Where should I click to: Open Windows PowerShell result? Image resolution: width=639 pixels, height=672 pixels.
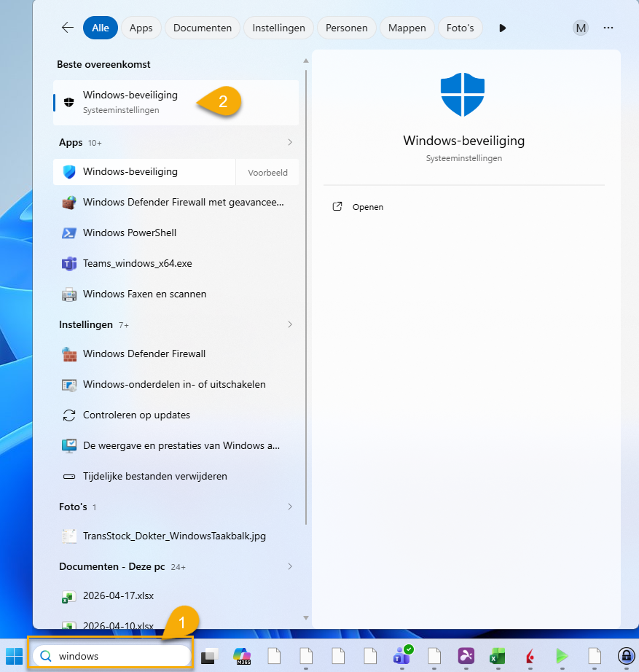[x=176, y=233]
